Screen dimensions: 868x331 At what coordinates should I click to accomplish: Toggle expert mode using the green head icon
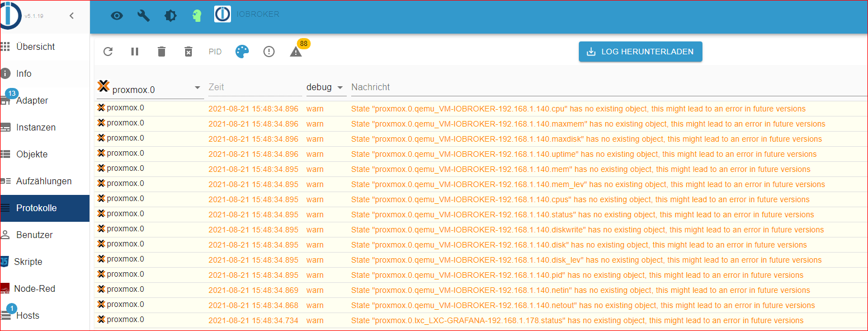click(196, 16)
